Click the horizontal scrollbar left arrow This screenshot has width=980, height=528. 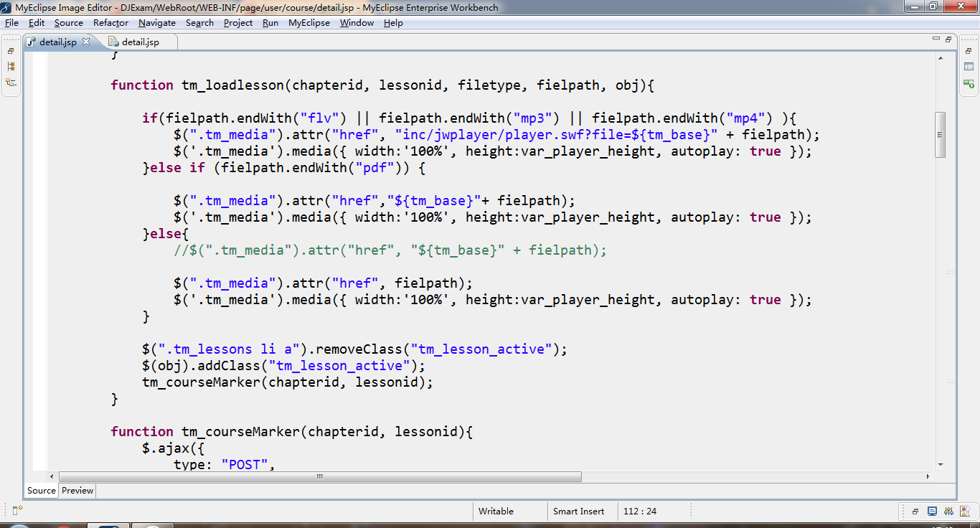[51, 476]
